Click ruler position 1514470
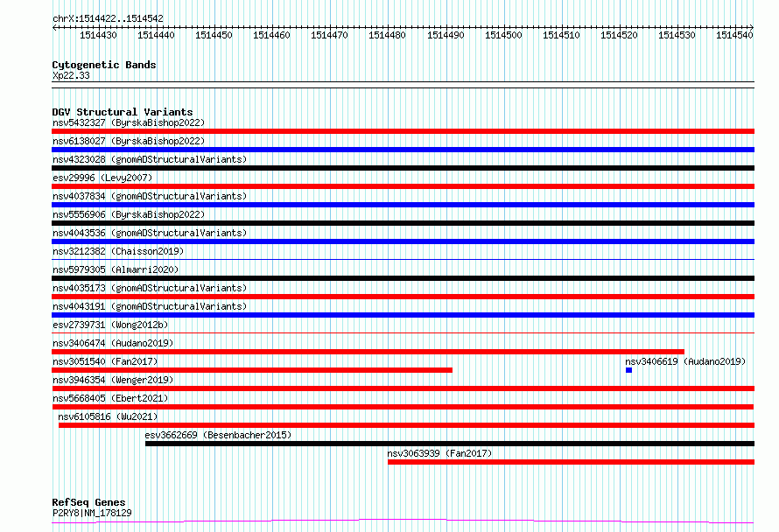The height and width of the screenshot is (532, 779). coord(329,35)
